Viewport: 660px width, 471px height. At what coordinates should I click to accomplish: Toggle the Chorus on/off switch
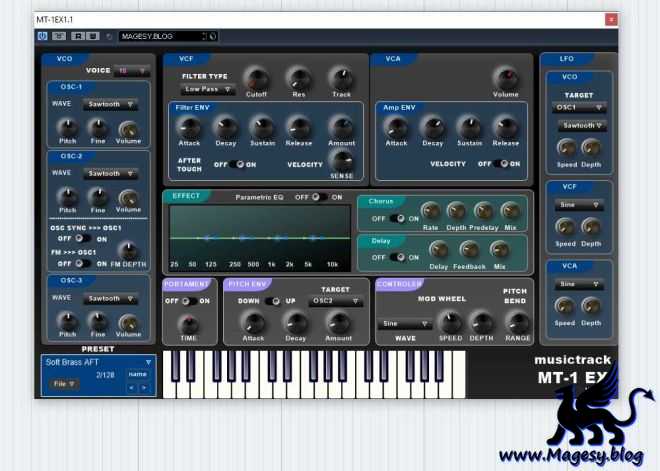(x=397, y=218)
